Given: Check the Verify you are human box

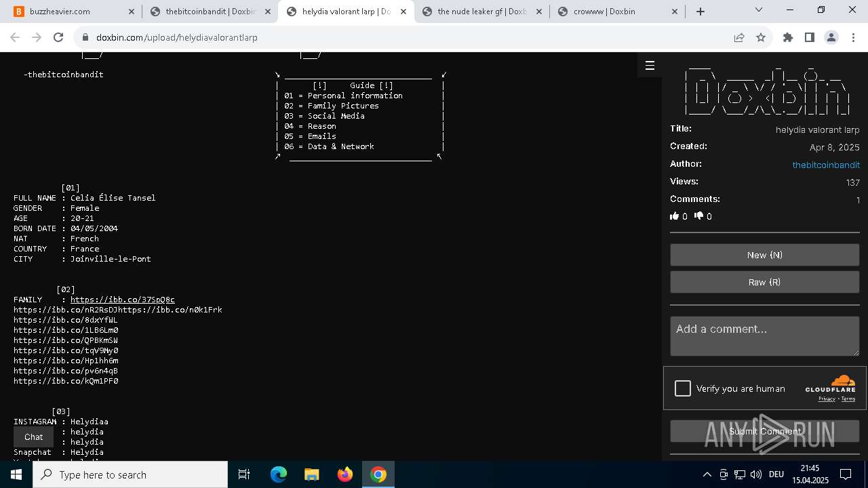Looking at the screenshot, I should click(x=683, y=388).
